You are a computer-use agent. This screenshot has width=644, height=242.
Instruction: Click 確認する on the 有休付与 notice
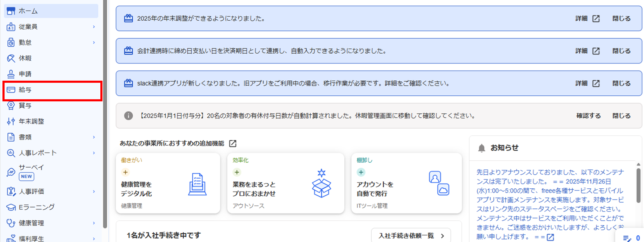point(588,116)
